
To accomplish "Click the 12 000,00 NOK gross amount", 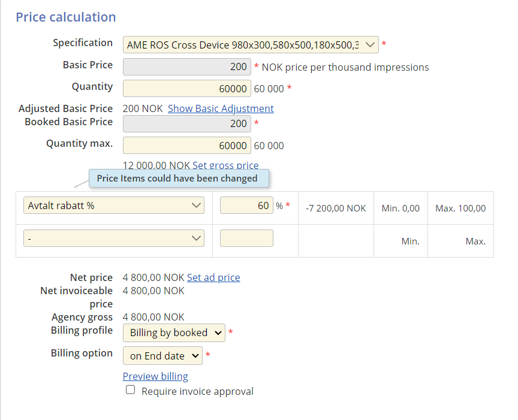I will coord(156,165).
